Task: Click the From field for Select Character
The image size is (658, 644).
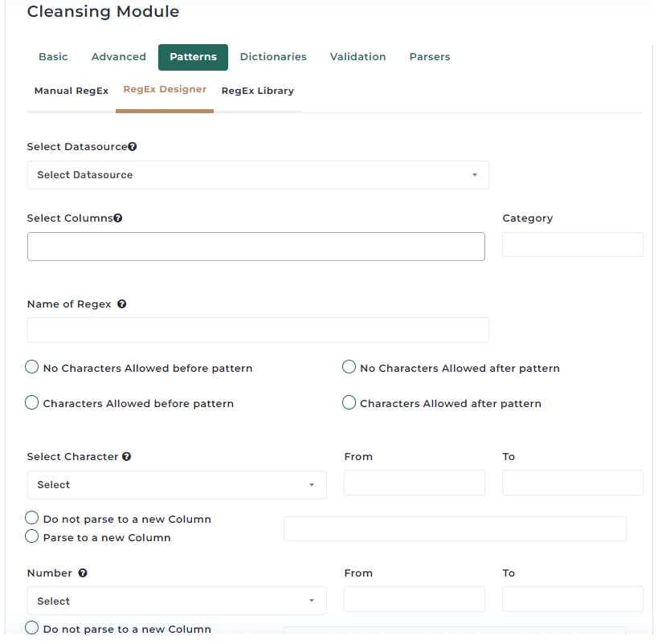Action: click(x=415, y=483)
